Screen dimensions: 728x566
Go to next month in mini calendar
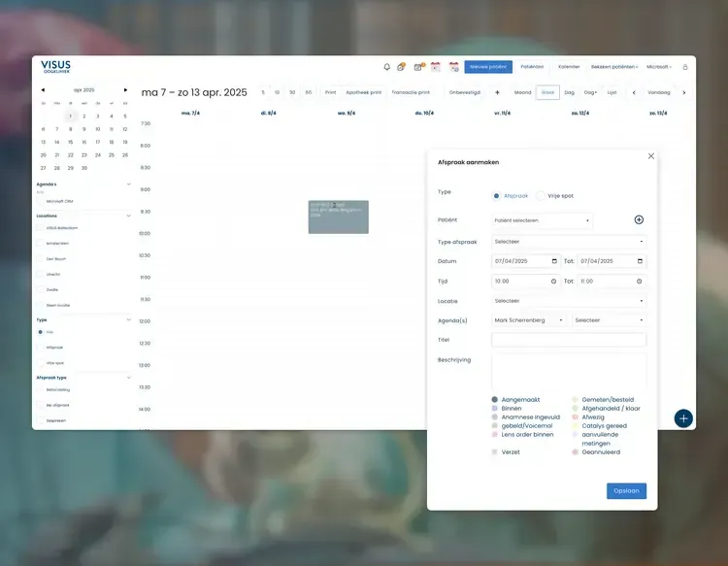coord(125,89)
